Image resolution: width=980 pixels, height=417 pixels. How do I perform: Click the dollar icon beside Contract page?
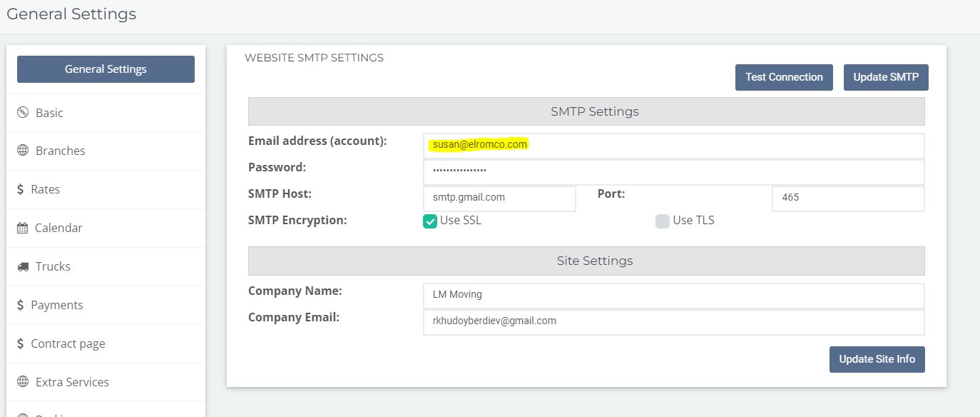pyautogui.click(x=21, y=343)
